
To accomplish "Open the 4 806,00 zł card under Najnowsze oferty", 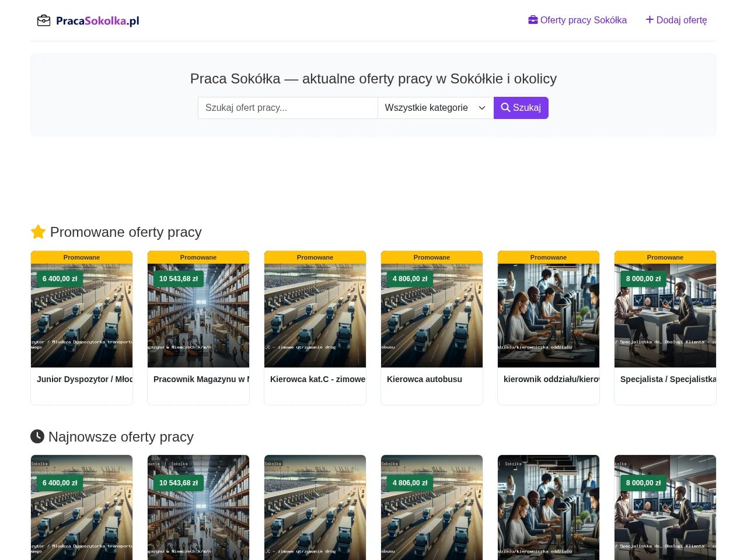I will pos(432,508).
